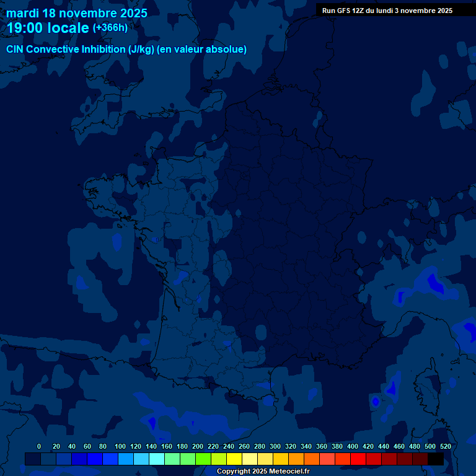Click the darkest navy swatch left of 0
Screen dimensions: 476x476
tap(33, 459)
